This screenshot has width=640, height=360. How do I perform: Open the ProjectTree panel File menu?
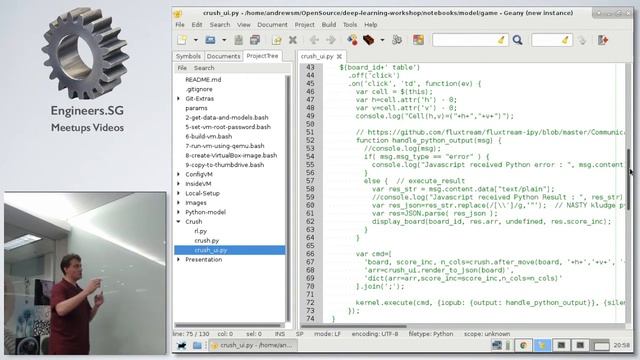[x=182, y=68]
